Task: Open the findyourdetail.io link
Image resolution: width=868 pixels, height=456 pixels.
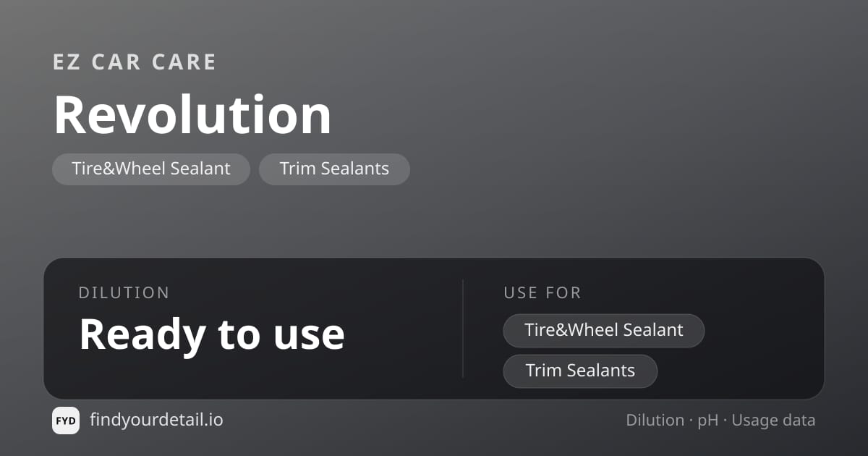Action: click(x=156, y=420)
